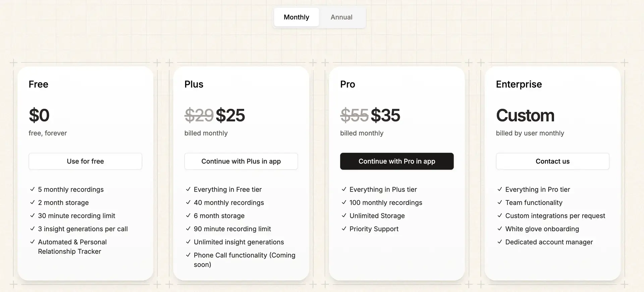The image size is (644, 292).
Task: Select Continue with Pro in app
Action: [397, 161]
